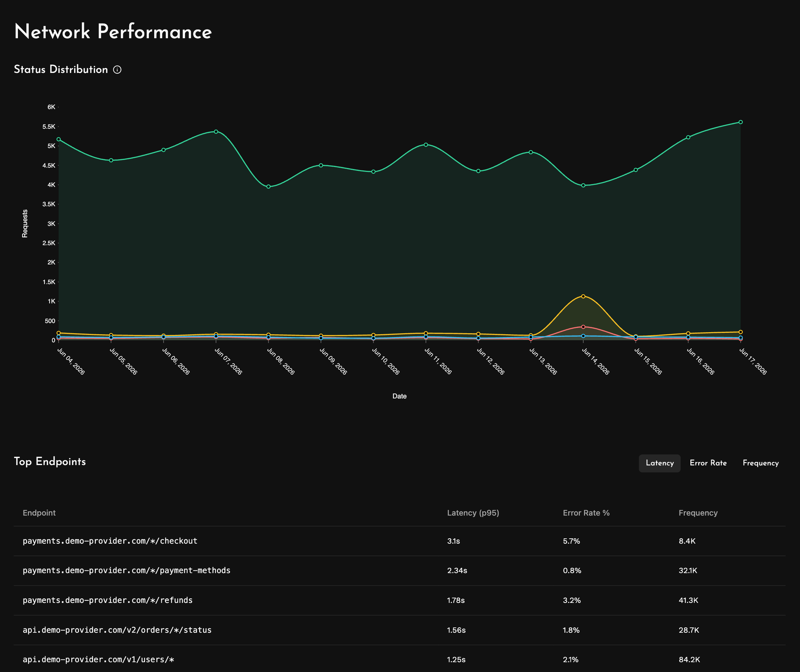The width and height of the screenshot is (800, 672).
Task: Click the 1.8% error rate value
Action: pos(571,630)
